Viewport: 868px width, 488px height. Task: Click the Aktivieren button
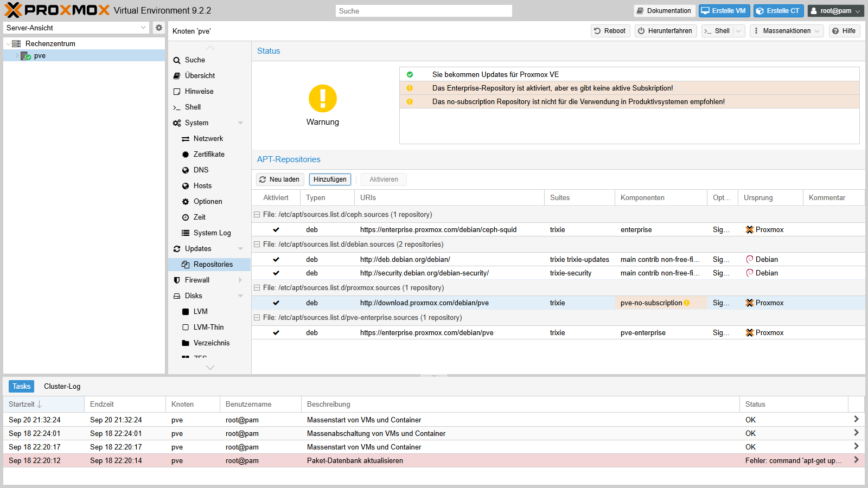coord(384,179)
